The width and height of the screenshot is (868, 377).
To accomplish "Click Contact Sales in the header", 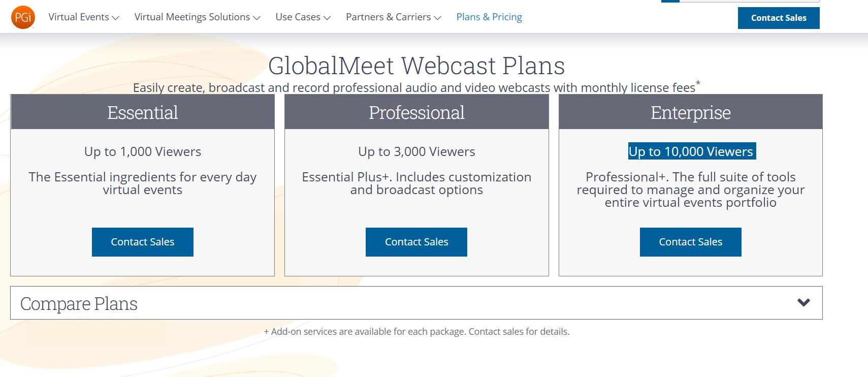I will 779,18.
